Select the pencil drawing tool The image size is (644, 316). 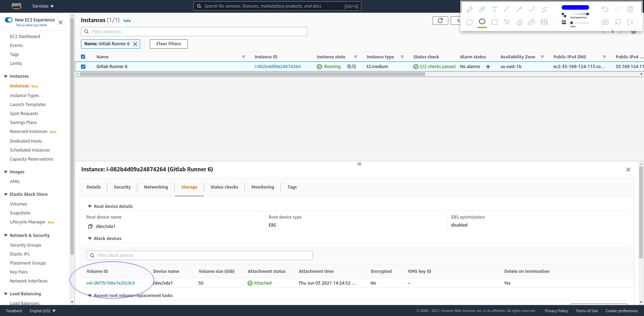pos(469,9)
